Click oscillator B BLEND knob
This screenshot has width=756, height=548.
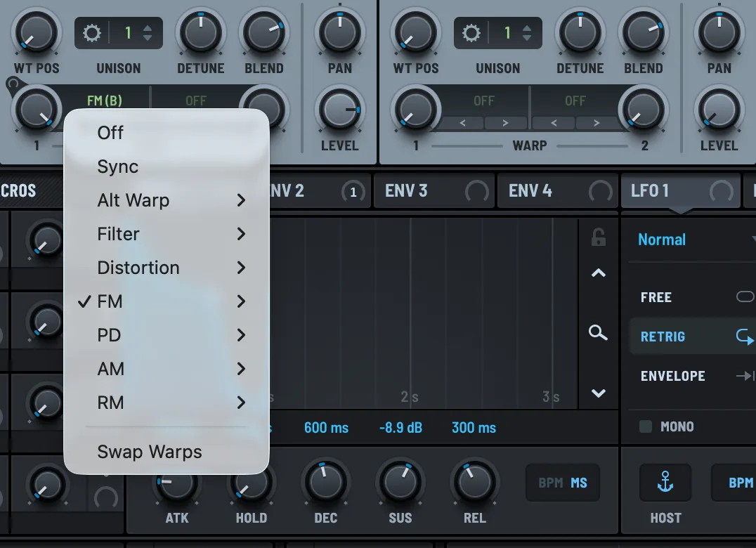(x=643, y=33)
